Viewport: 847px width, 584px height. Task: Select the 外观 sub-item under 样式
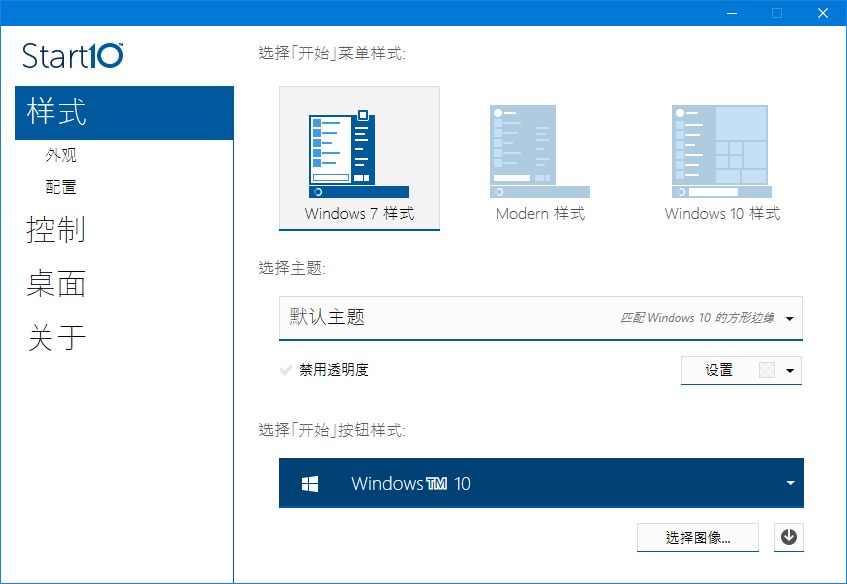61,156
